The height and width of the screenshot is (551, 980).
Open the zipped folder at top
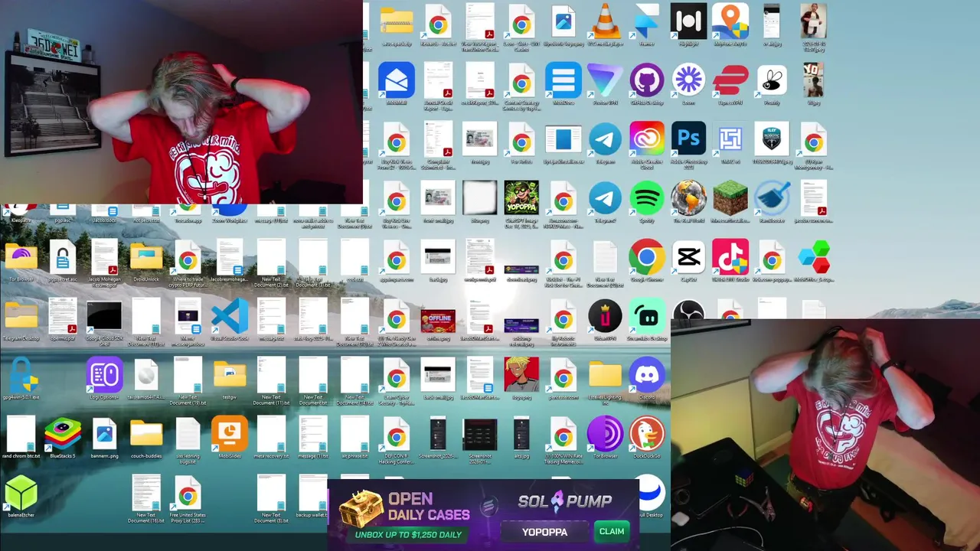coord(397,22)
